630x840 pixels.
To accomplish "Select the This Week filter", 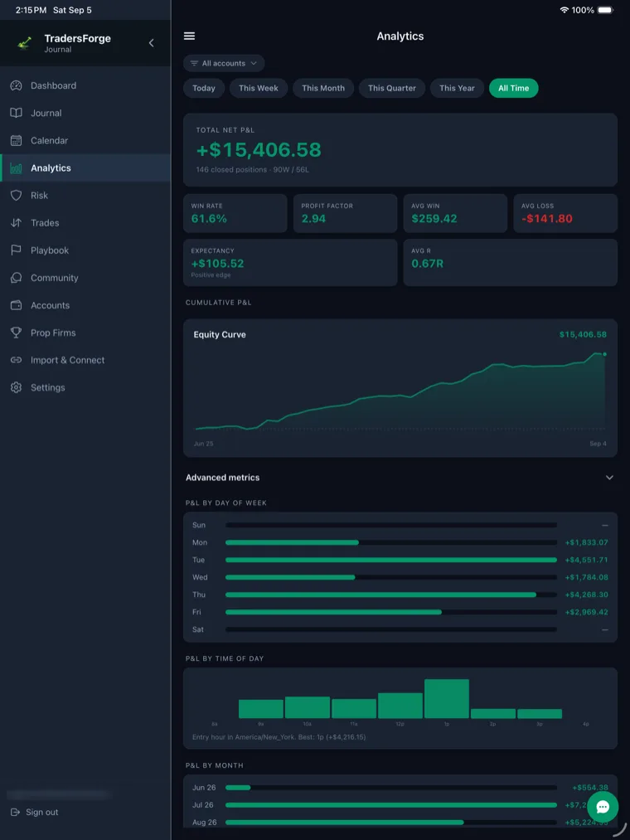I will [x=258, y=89].
